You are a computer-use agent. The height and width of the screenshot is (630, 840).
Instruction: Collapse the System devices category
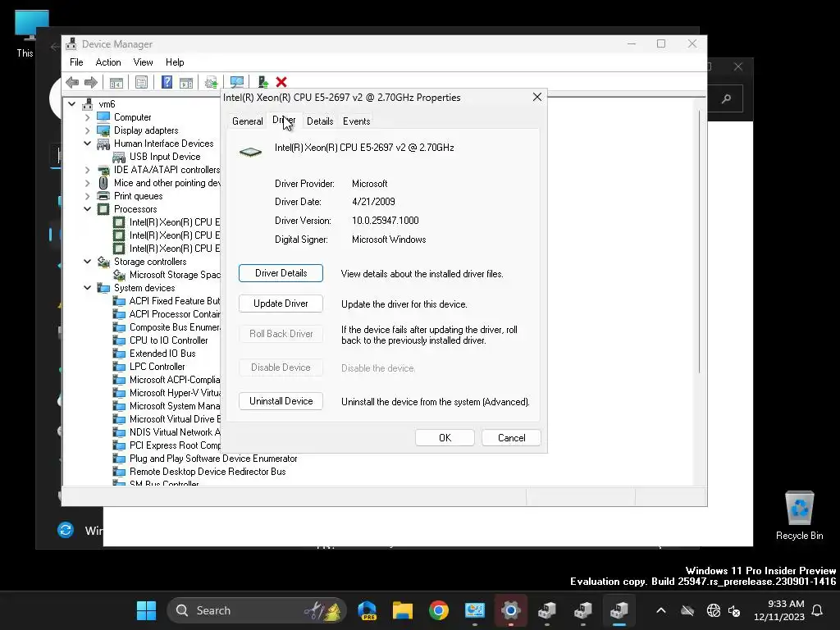[x=87, y=288]
